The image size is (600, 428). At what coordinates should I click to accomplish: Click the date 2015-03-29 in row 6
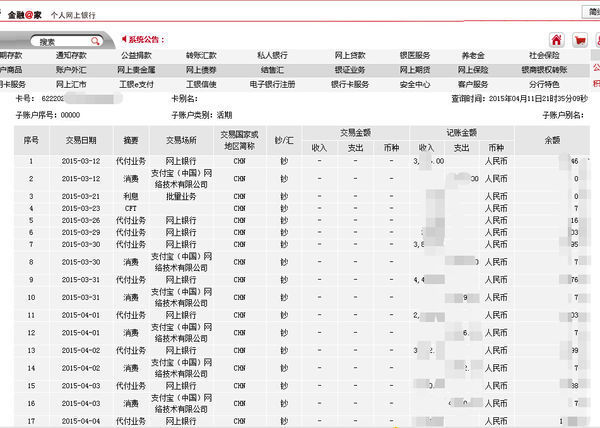coord(81,233)
